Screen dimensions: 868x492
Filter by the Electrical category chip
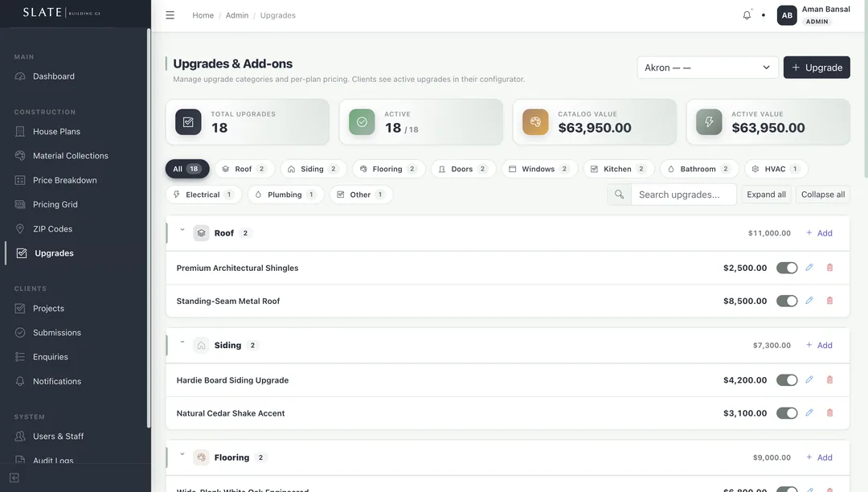coord(203,195)
